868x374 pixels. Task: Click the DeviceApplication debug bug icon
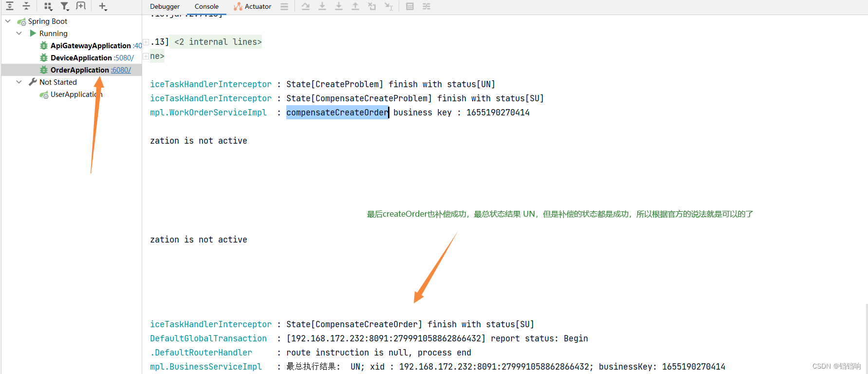click(x=44, y=58)
